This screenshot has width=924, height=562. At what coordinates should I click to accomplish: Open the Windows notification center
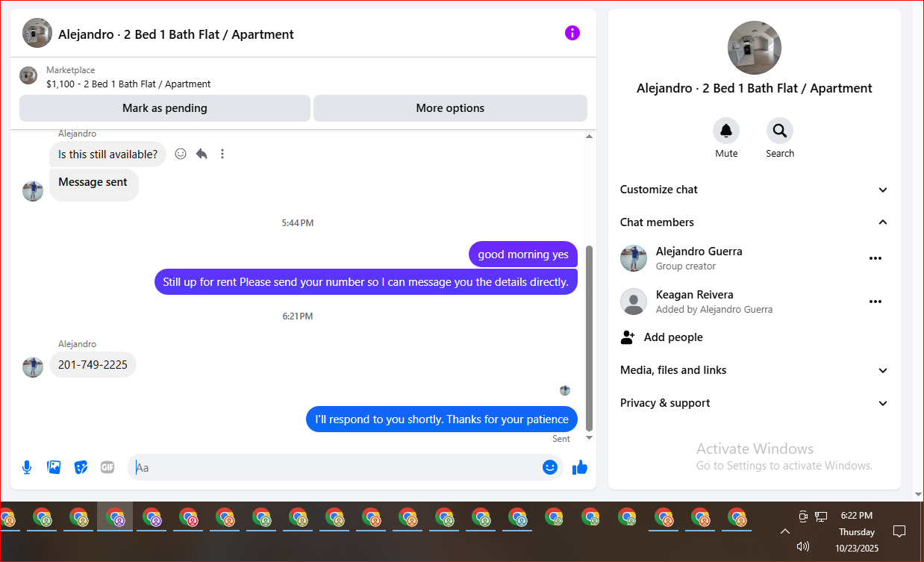point(899,531)
